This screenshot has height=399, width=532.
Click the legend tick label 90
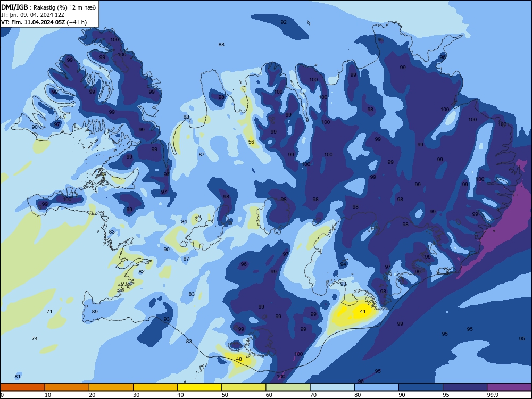coord(402,395)
